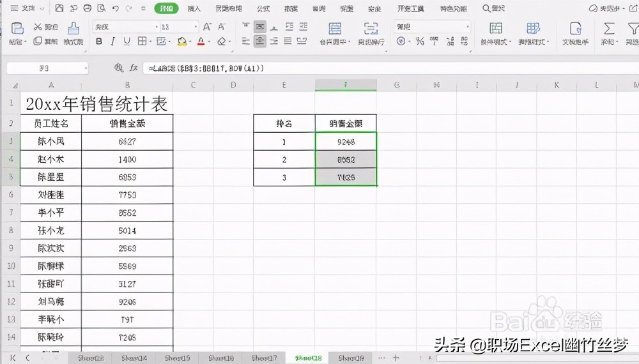Show previous sheet tab with arrow
639x364 pixels.
pyautogui.click(x=27, y=358)
